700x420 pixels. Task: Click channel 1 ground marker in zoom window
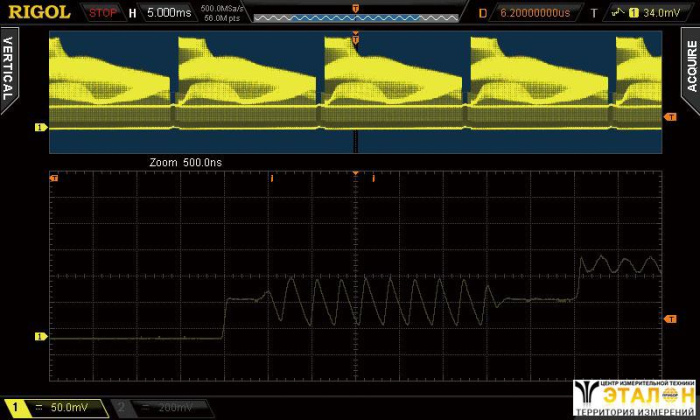pos(41,337)
